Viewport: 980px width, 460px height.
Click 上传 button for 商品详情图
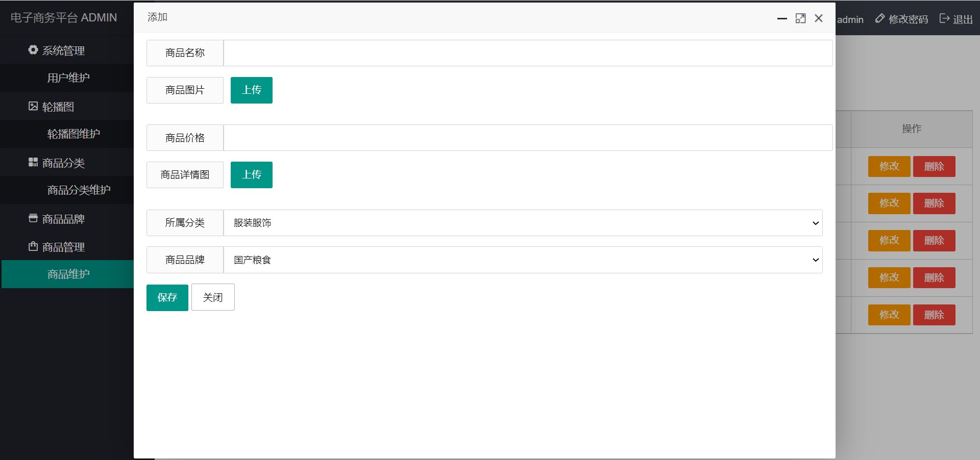pos(252,175)
